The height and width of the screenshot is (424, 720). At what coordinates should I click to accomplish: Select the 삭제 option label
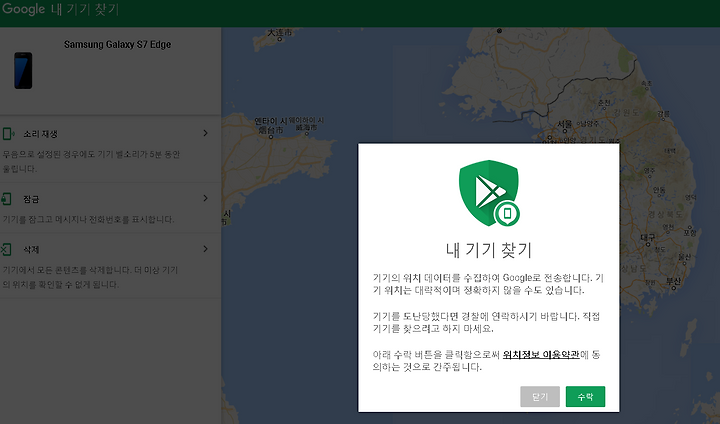point(31,250)
